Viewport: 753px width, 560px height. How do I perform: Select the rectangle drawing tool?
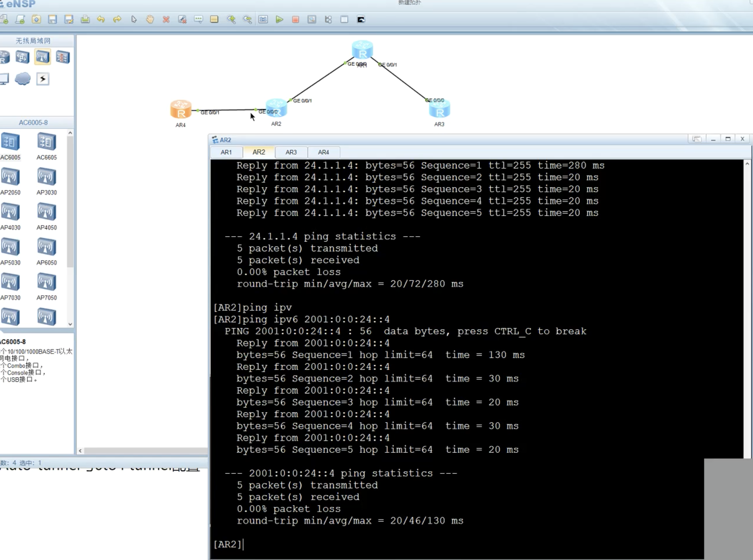pos(214,19)
